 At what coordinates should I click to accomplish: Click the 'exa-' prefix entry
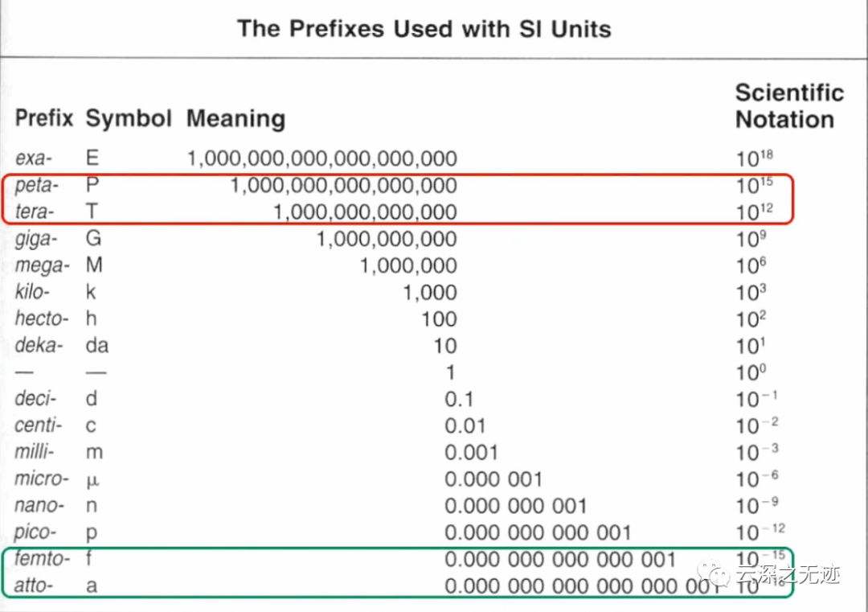(x=34, y=158)
